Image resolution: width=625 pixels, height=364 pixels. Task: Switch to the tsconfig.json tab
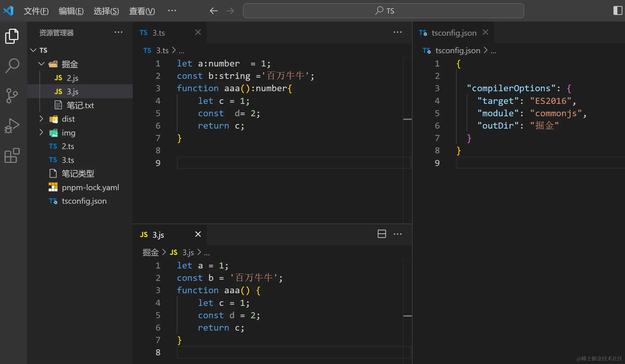pos(454,33)
